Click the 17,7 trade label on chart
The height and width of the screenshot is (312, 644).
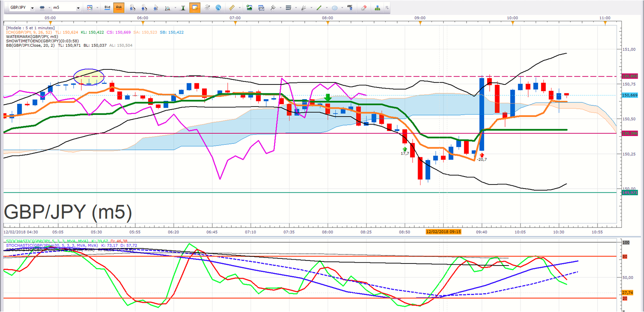tap(405, 153)
